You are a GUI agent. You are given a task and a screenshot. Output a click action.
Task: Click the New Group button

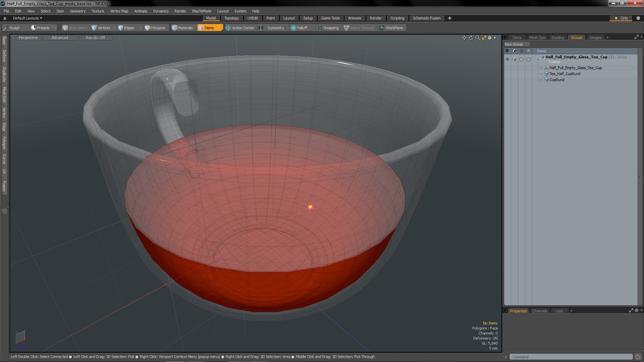point(517,44)
